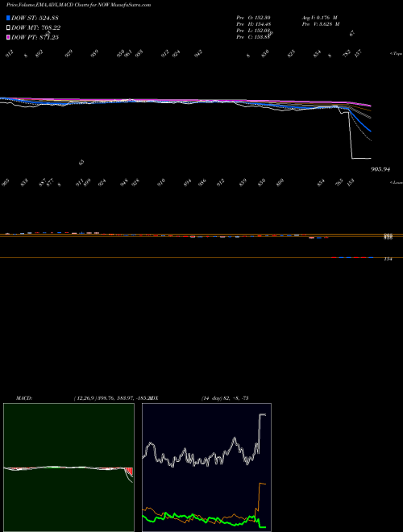The width and height of the screenshot is (403, 532).
Task: Click the white DOW MT legend swatch
Action: click(x=9, y=27)
